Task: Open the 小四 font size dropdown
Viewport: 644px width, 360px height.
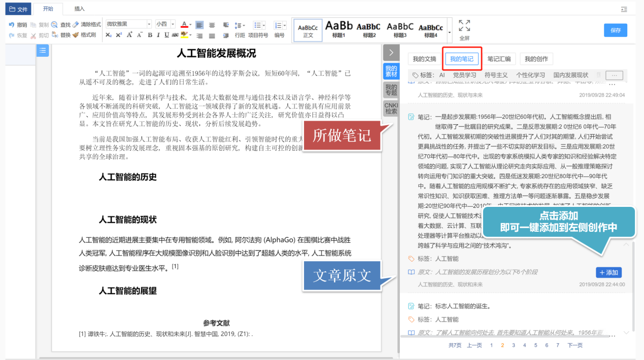Action: [x=165, y=24]
